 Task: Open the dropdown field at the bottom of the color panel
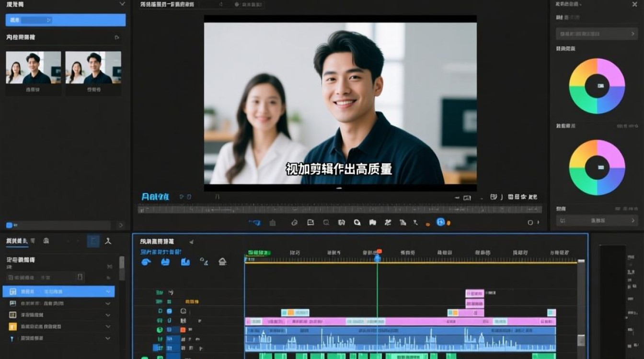[x=597, y=221]
